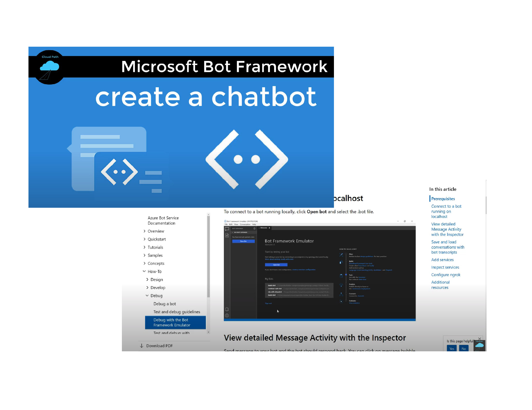Expand the Tutorials section
532x410 pixels.
[144, 247]
